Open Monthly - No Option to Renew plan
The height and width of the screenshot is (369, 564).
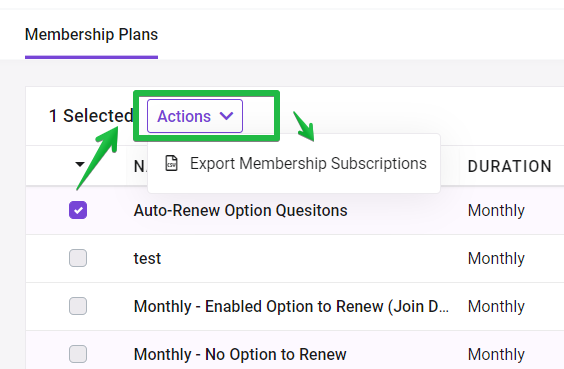pyautogui.click(x=240, y=355)
